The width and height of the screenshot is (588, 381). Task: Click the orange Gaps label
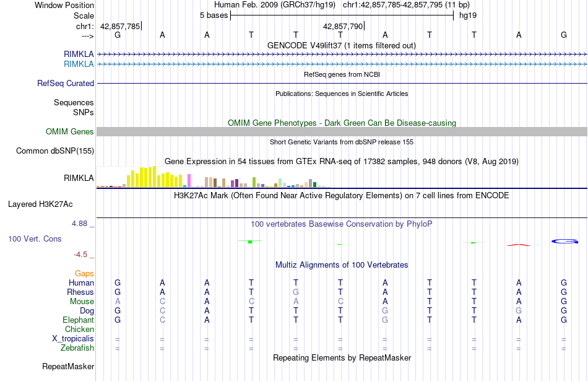(x=84, y=274)
